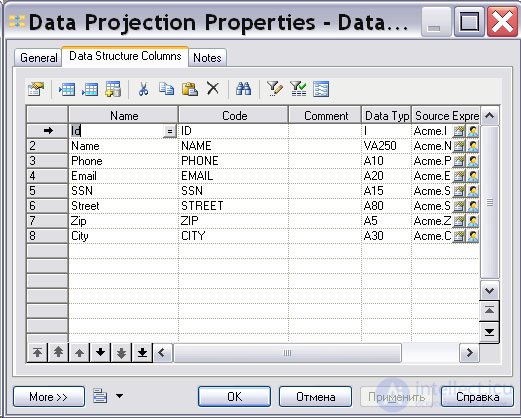Select row header number 5
Image resolution: width=521 pixels, height=418 pixels.
tap(47, 191)
